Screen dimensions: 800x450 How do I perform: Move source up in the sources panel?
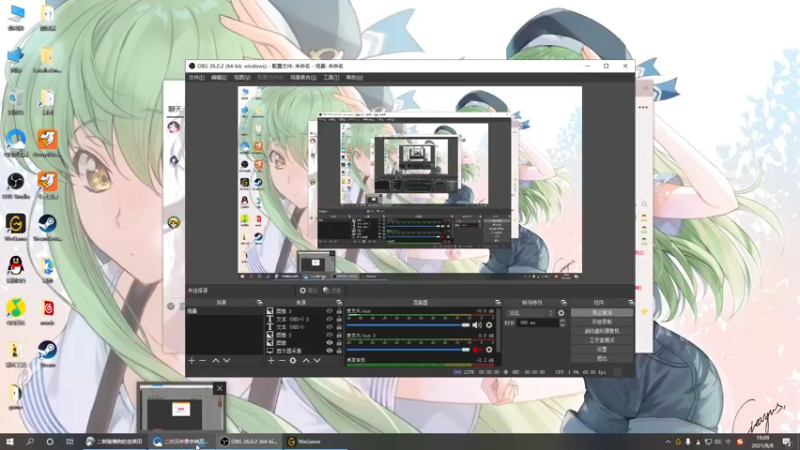coord(306,361)
